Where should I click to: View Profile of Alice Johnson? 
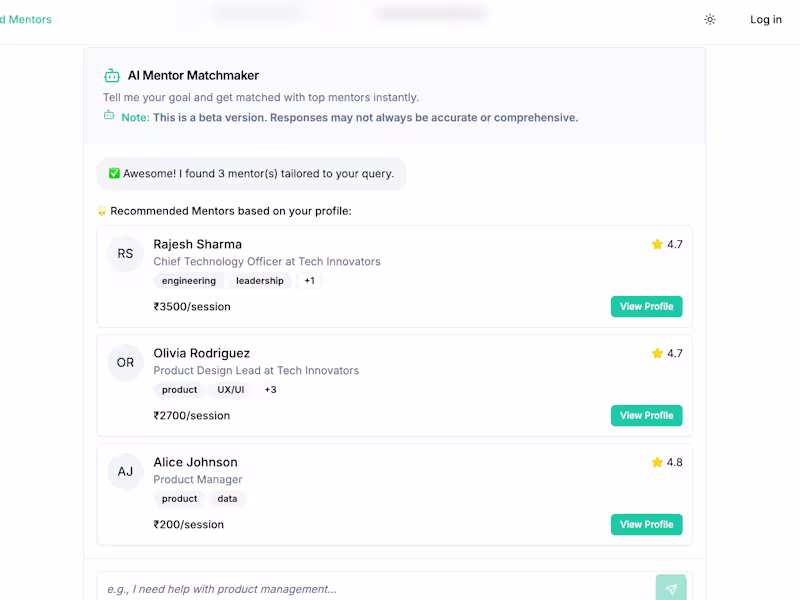pos(646,524)
